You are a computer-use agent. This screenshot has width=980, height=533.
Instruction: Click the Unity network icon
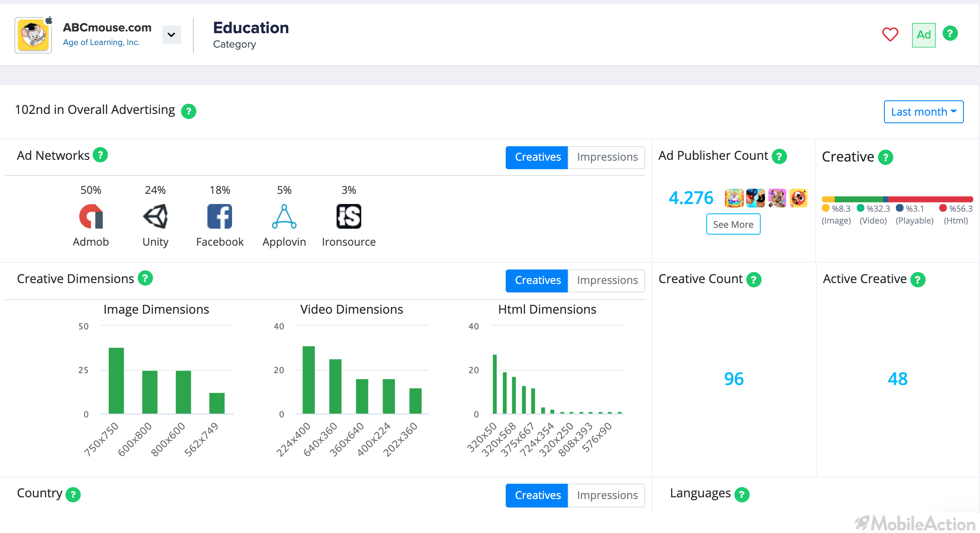click(x=156, y=216)
